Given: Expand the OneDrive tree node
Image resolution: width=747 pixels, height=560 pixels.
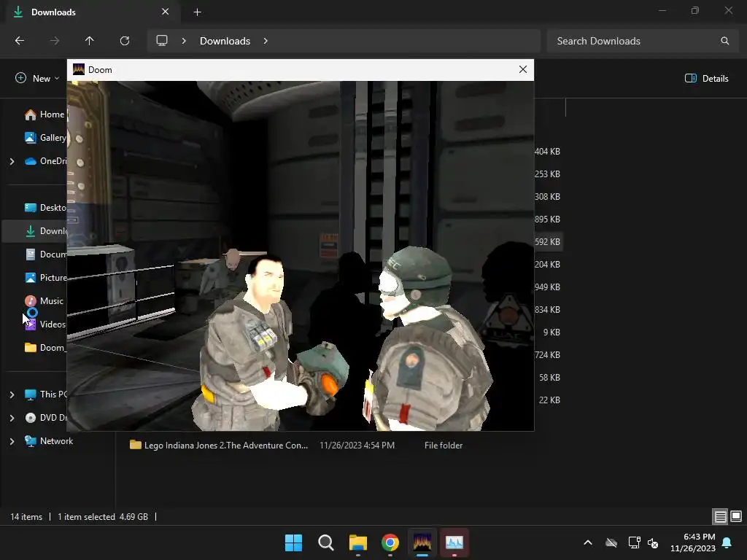Looking at the screenshot, I should click(x=12, y=161).
